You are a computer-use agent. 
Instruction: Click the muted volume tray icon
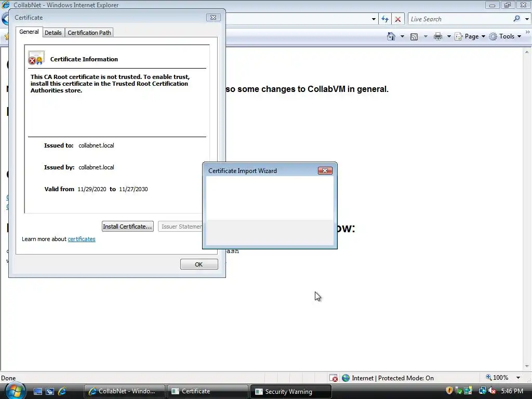coord(493,391)
